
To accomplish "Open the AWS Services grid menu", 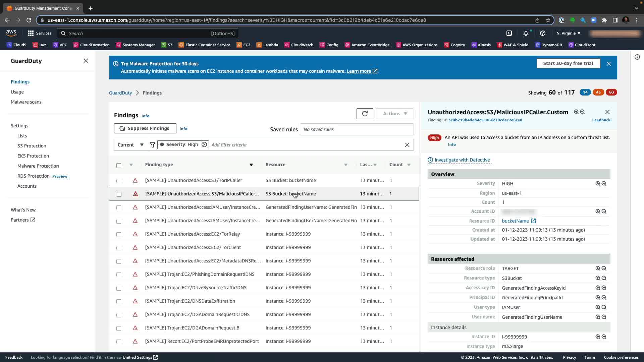I will 31,33.
